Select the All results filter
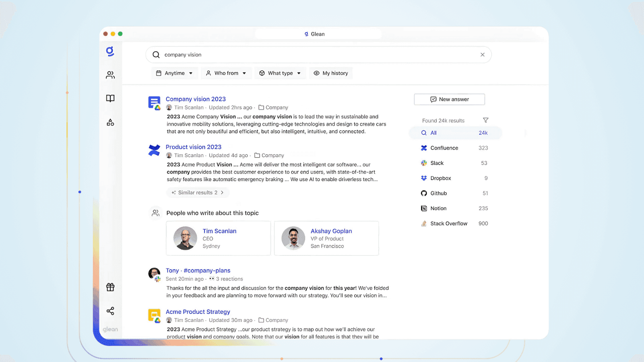This screenshot has height=362, width=644. click(x=455, y=133)
